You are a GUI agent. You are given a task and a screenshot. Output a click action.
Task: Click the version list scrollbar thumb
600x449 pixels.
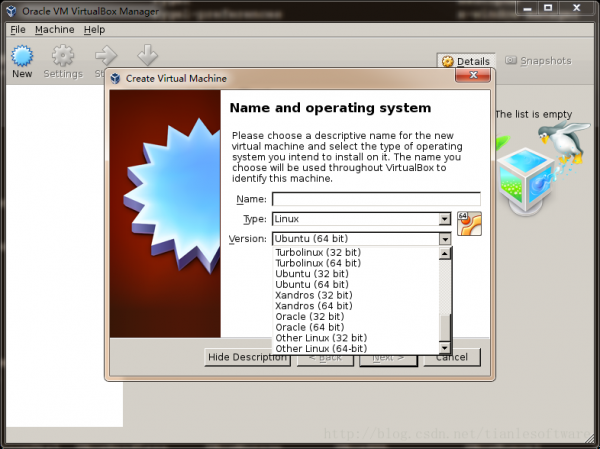click(x=445, y=328)
